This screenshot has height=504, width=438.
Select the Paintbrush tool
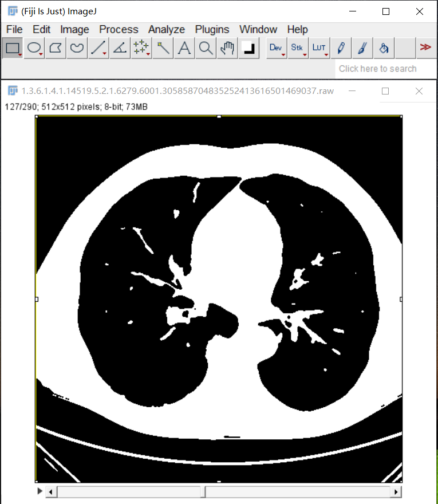click(x=362, y=48)
